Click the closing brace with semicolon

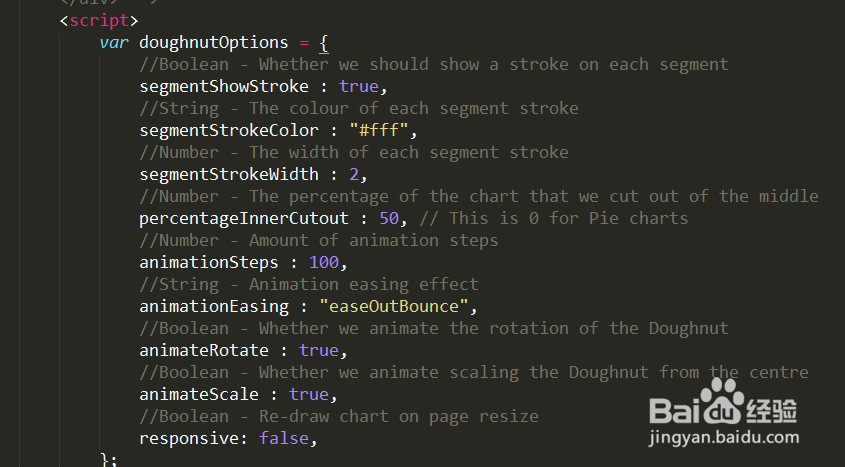(x=108, y=459)
